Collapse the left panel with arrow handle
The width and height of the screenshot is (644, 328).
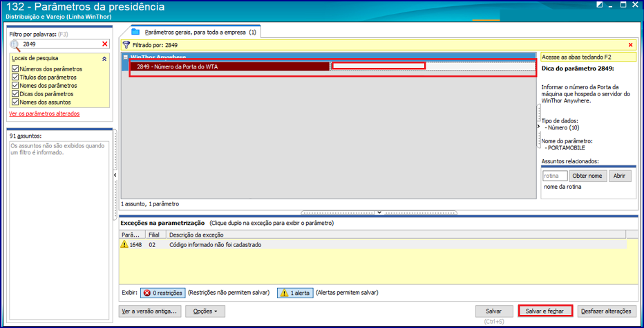click(x=115, y=175)
